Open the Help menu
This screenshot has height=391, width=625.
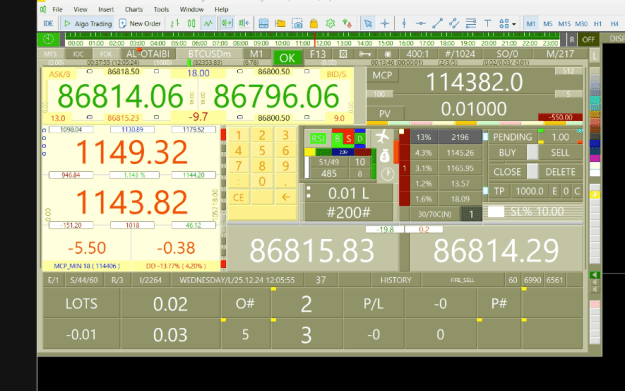(x=221, y=9)
